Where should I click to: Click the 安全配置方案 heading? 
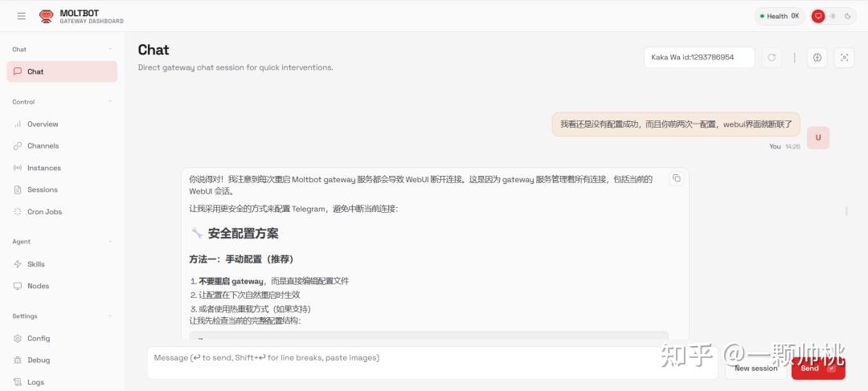click(243, 234)
